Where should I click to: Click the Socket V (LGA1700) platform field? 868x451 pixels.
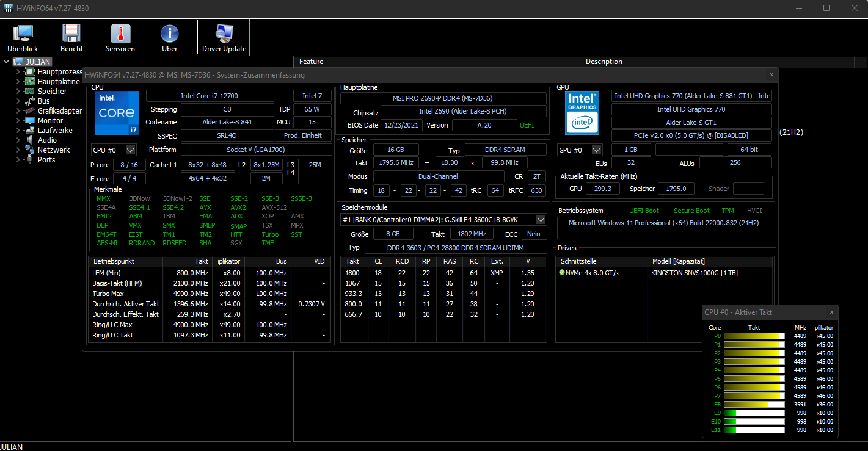256,150
